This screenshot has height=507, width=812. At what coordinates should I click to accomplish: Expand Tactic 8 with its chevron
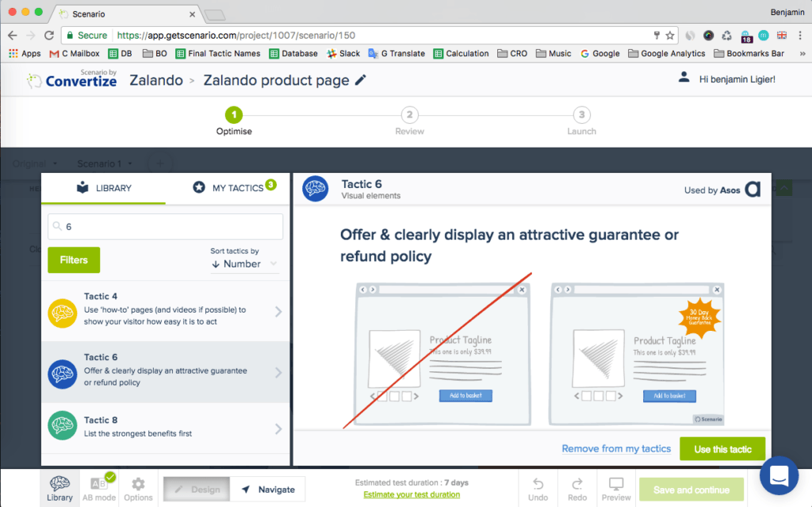(x=278, y=428)
